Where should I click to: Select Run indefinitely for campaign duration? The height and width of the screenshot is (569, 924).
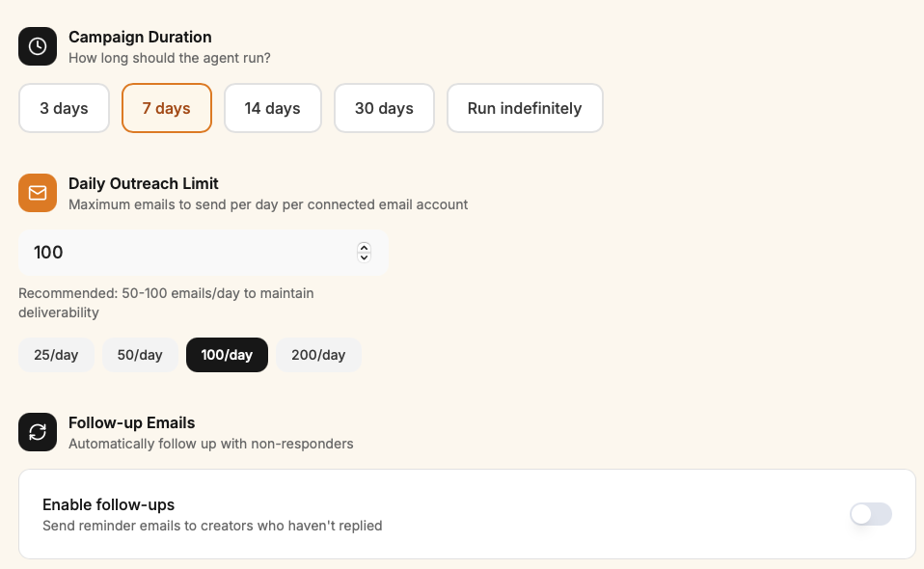pos(525,108)
